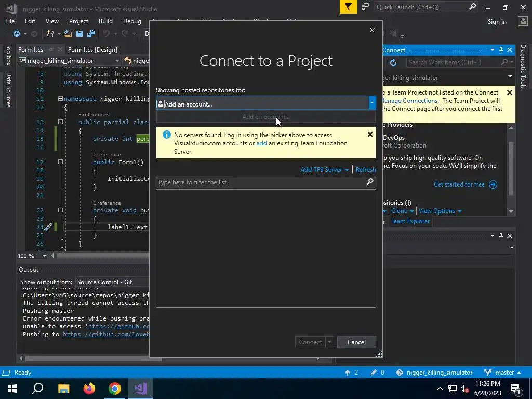The image size is (532, 399).
Task: Open the Debug menu
Action: [132, 21]
